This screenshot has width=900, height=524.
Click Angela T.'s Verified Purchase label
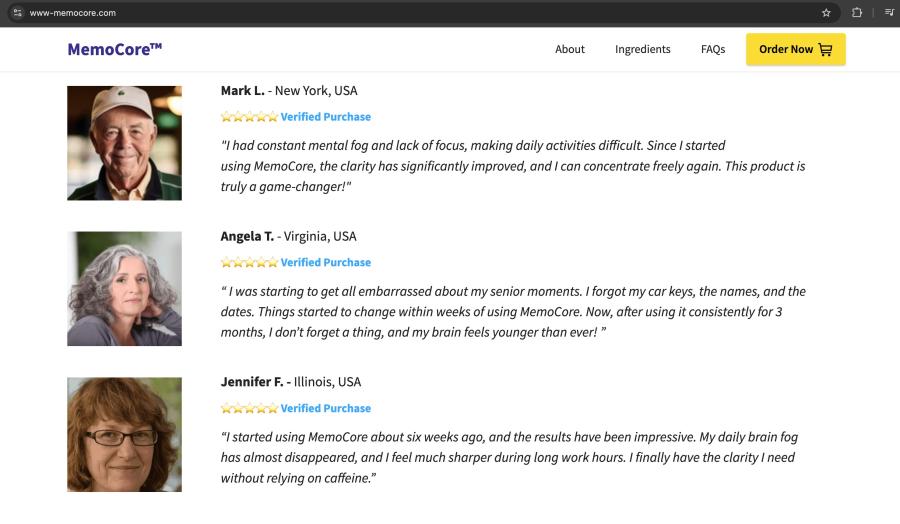(326, 263)
